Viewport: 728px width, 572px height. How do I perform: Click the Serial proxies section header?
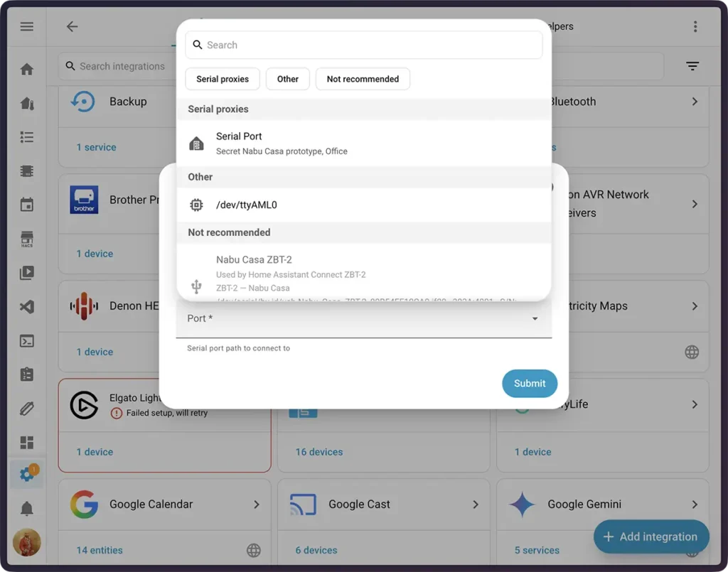pyautogui.click(x=364, y=109)
